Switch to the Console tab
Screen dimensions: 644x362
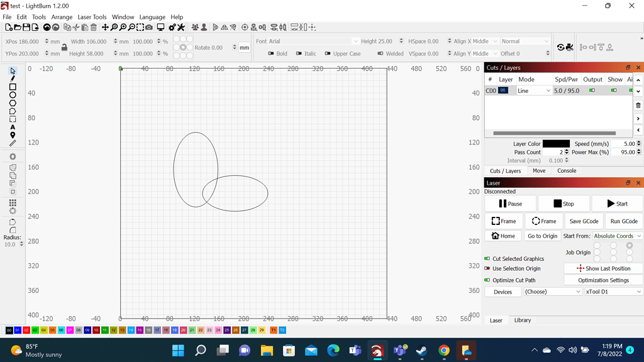(567, 171)
